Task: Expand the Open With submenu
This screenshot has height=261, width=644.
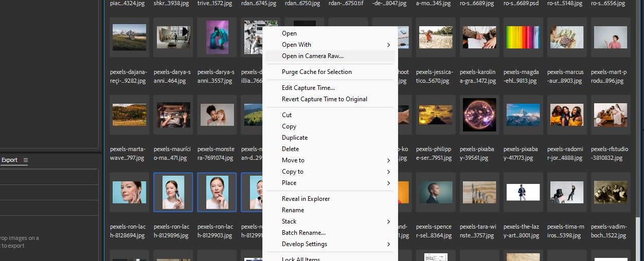Action: tap(330, 45)
